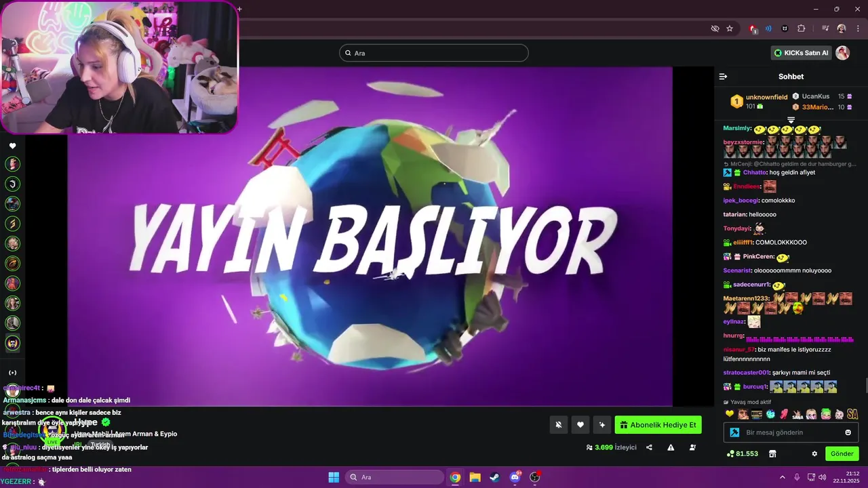The image size is (868, 488).
Task: Open the shop storefront icon in chat
Action: click(x=772, y=453)
